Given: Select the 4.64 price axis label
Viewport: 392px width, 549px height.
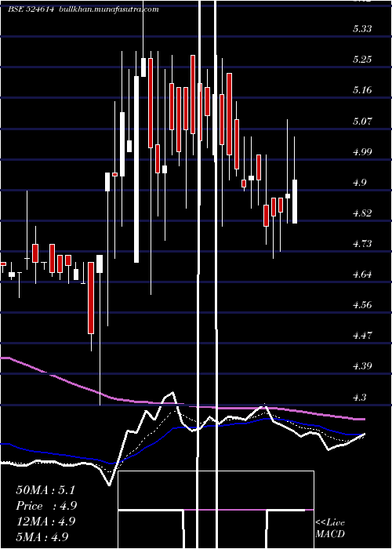Looking at the screenshot, I should (362, 274).
